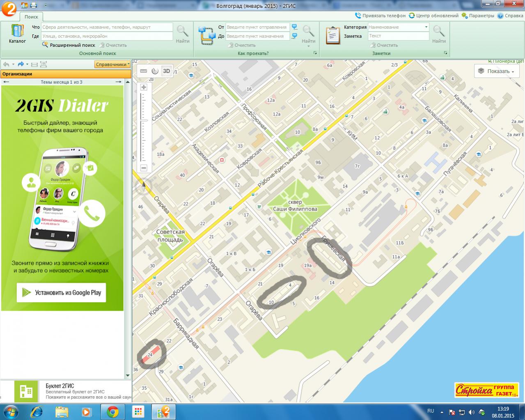The width and height of the screenshot is (525, 420).
Task: Click the 2GIS round application logo button
Action: coord(9,8)
